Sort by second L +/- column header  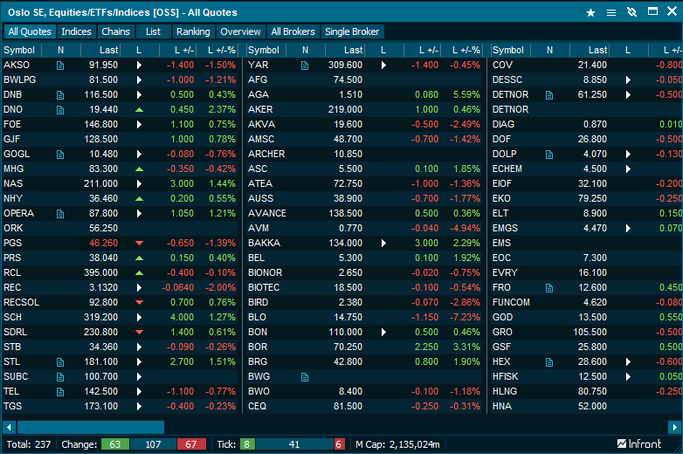coord(422,50)
